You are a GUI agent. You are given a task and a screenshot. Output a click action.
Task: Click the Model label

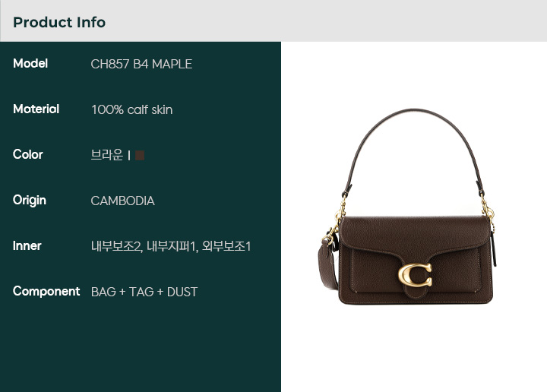(30, 64)
